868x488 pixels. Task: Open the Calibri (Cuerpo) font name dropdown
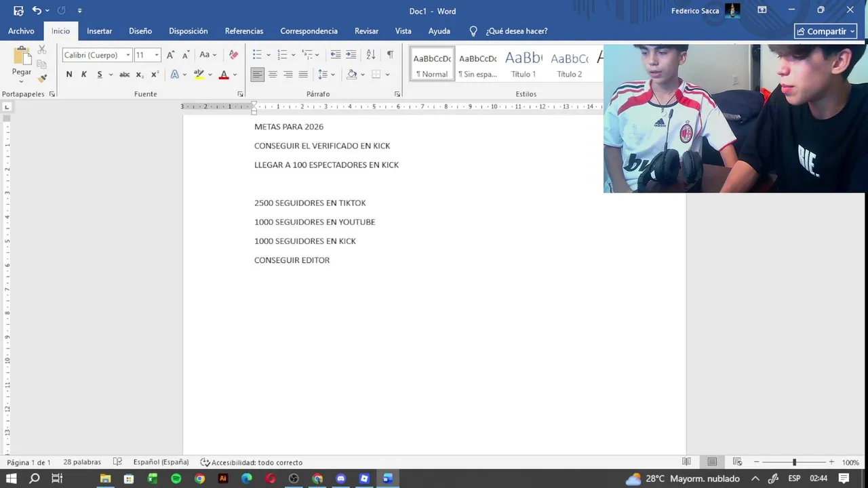tap(127, 55)
